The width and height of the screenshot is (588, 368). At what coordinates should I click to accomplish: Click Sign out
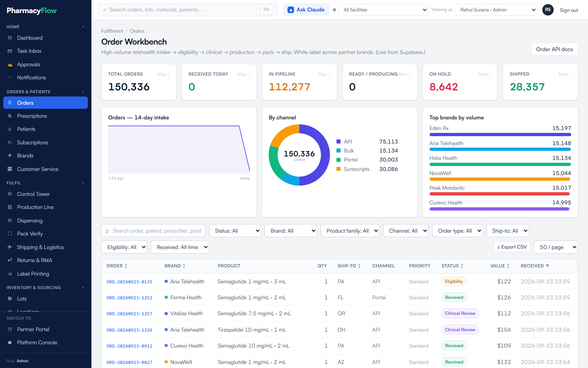[569, 10]
